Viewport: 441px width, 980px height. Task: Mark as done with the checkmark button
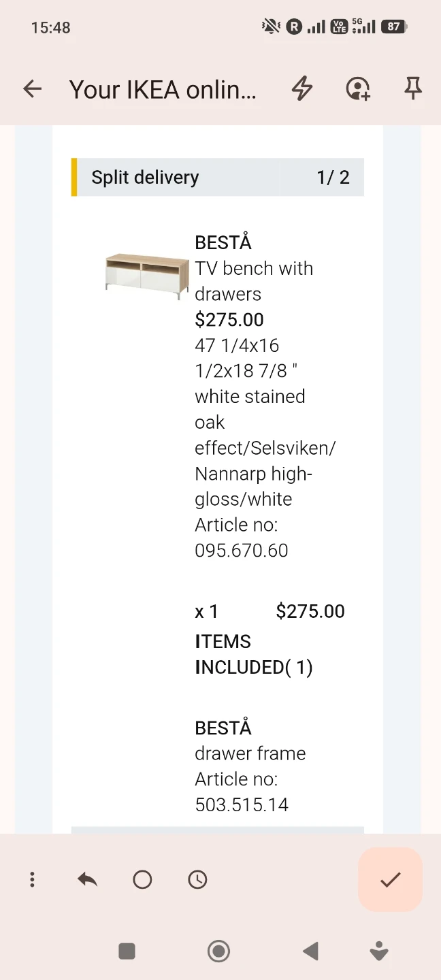tap(391, 879)
